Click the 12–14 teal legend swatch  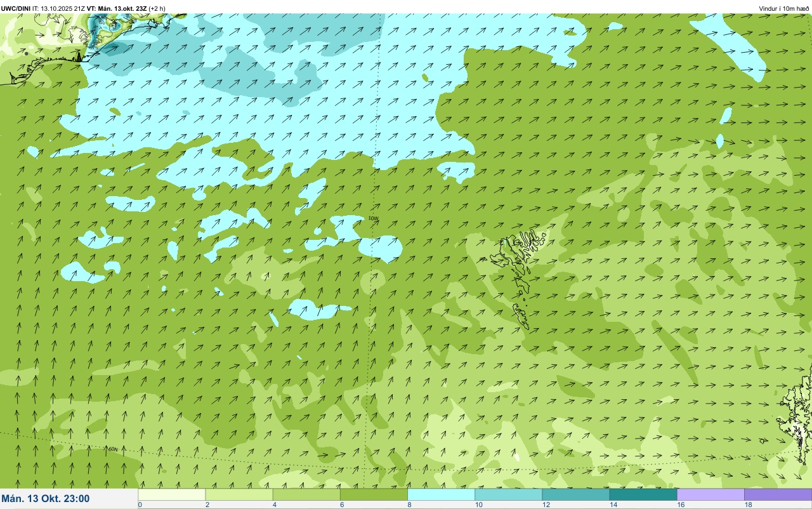point(575,494)
